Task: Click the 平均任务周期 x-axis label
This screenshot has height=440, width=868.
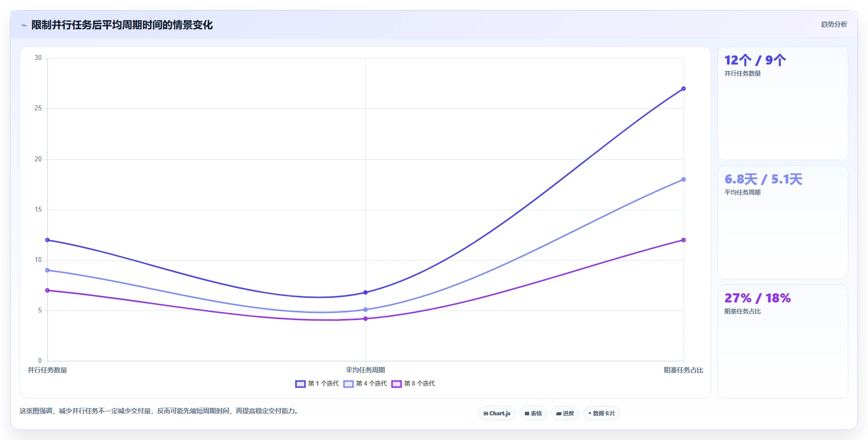Action: [366, 370]
